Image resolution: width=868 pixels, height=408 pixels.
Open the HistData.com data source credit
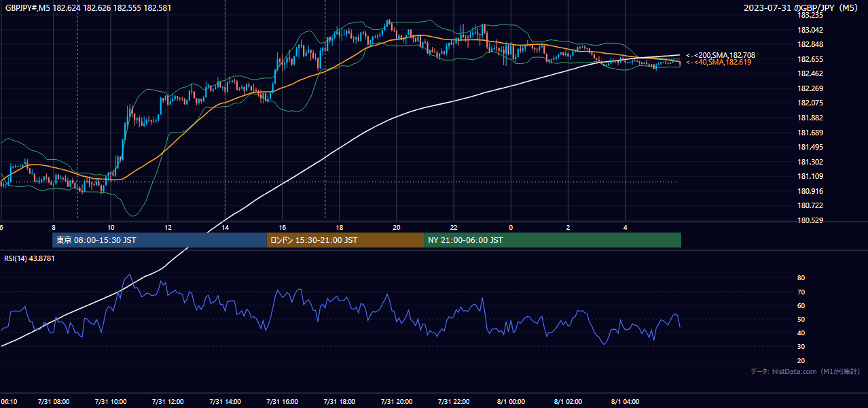(x=806, y=371)
